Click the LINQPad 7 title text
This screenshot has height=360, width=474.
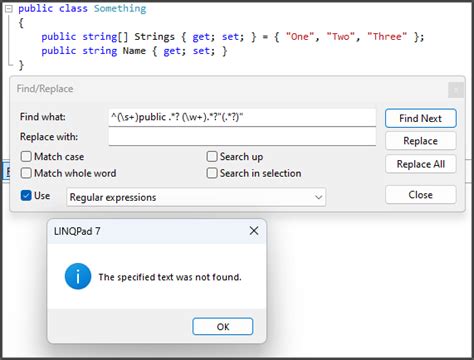click(77, 231)
